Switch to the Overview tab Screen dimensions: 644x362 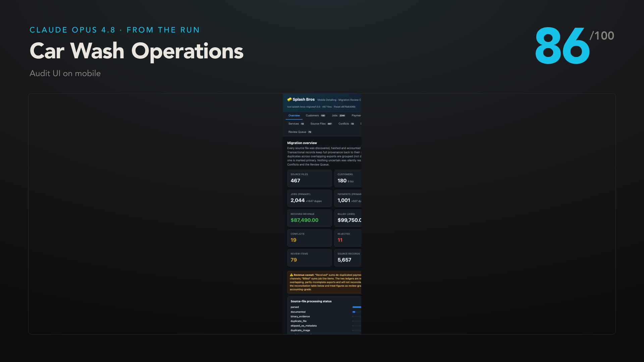(x=294, y=116)
